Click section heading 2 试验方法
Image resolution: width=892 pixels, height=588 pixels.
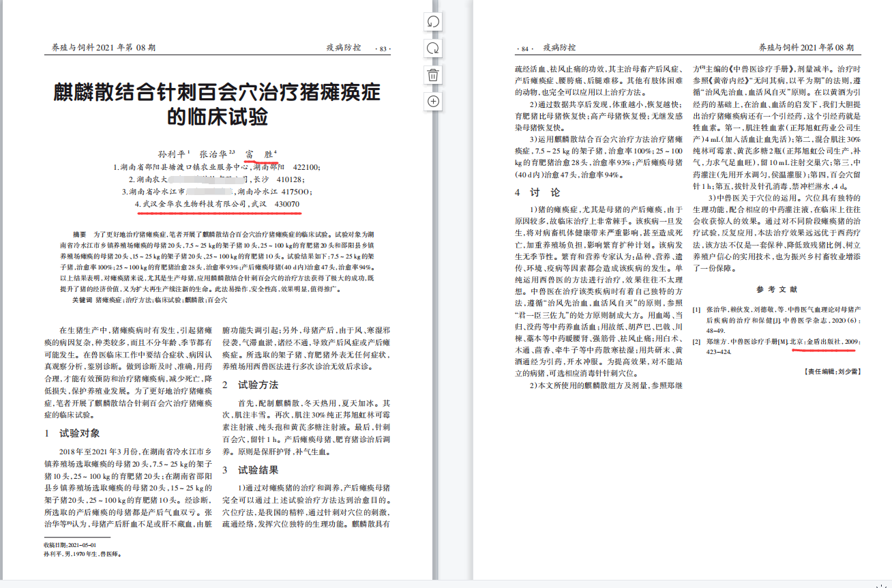(x=250, y=385)
